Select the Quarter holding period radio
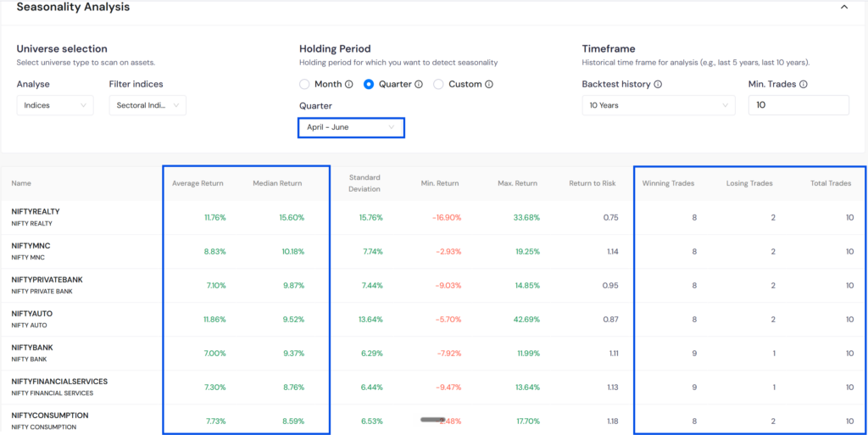868x435 pixels. [x=368, y=85]
